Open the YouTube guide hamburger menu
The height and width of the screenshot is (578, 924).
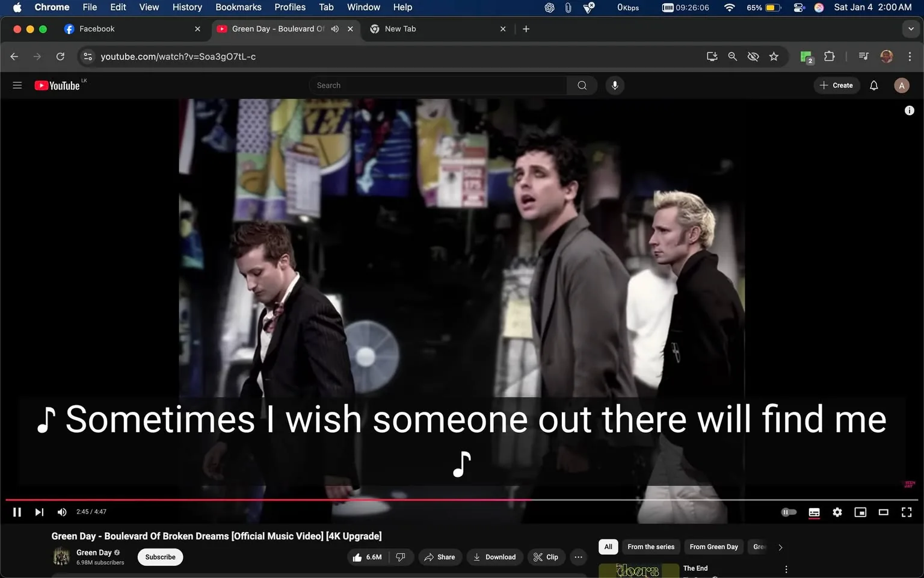click(17, 85)
